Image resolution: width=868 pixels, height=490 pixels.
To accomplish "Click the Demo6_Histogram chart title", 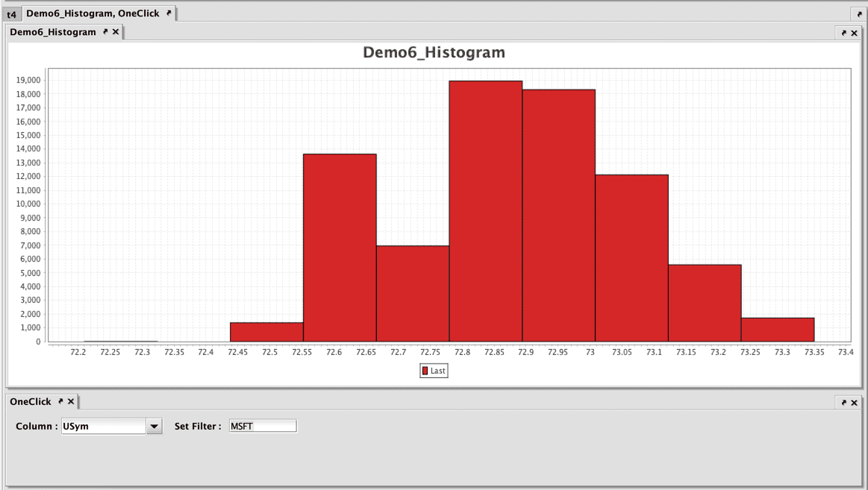I will coord(434,53).
